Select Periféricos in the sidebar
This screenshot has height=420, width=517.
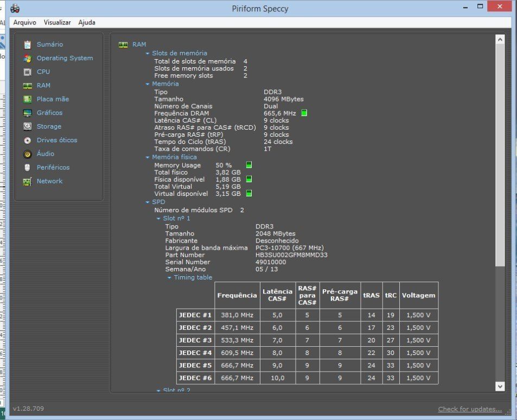click(x=53, y=168)
